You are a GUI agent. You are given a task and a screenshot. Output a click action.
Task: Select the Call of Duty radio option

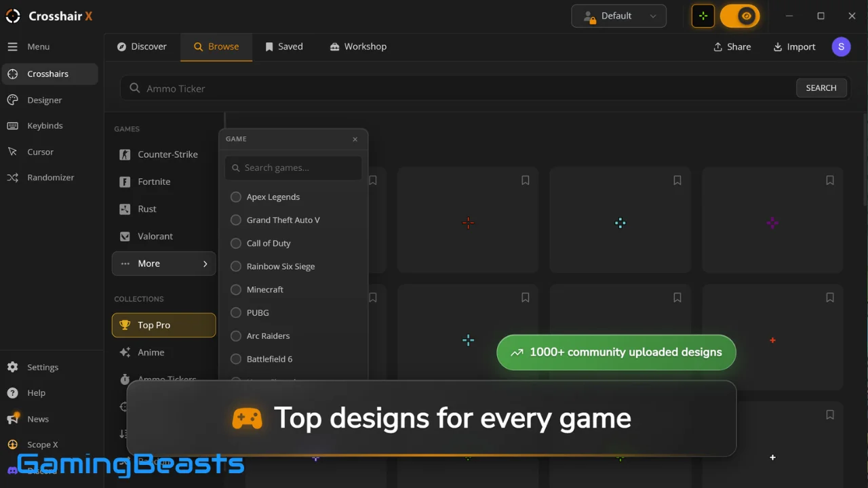[236, 243]
